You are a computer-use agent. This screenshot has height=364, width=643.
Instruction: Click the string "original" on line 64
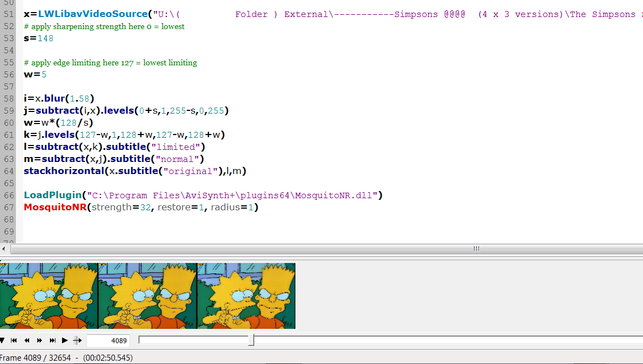click(x=191, y=171)
